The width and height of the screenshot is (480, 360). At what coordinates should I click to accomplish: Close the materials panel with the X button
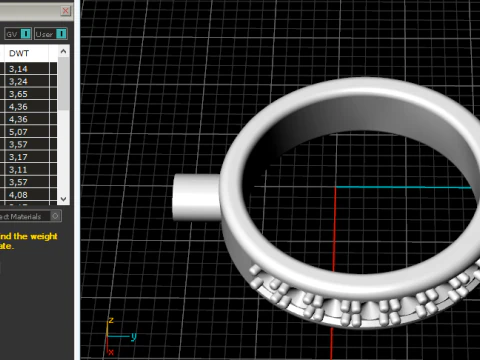(66, 11)
